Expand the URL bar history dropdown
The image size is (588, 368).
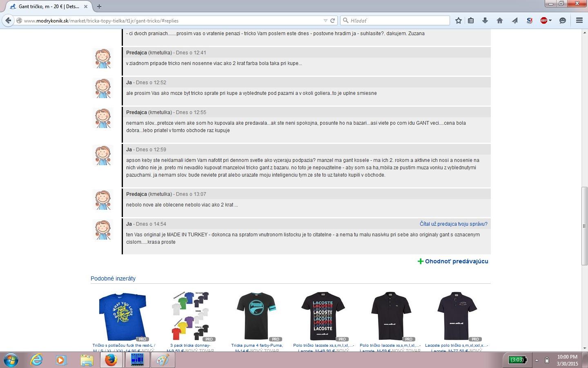coord(325,20)
